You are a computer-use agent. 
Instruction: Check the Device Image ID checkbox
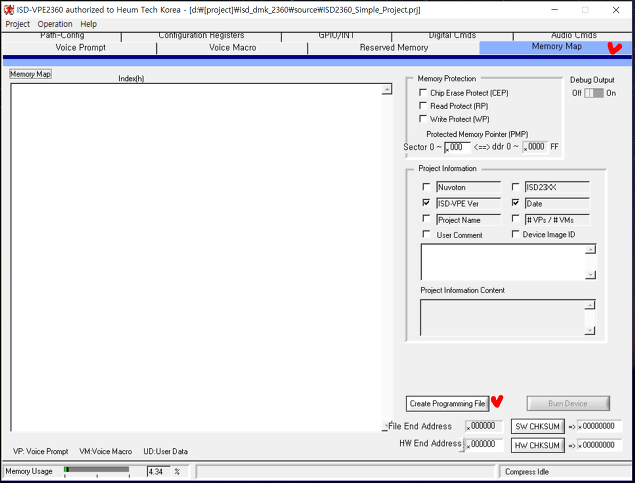point(515,234)
